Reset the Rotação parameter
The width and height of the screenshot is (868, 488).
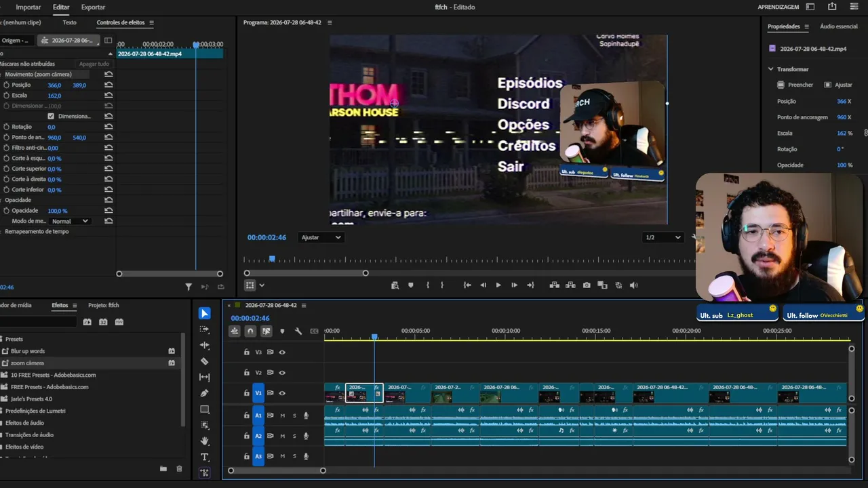coord(108,127)
